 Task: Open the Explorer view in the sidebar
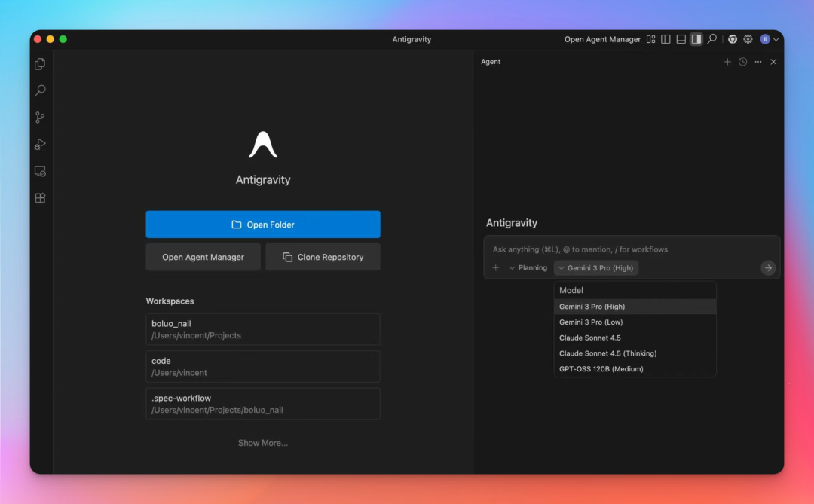[x=40, y=64]
